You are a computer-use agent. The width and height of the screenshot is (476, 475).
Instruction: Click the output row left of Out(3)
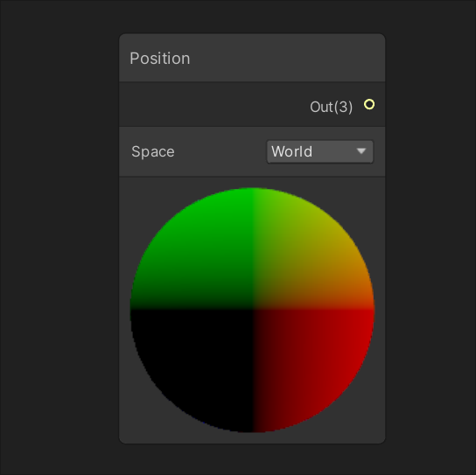213,104
